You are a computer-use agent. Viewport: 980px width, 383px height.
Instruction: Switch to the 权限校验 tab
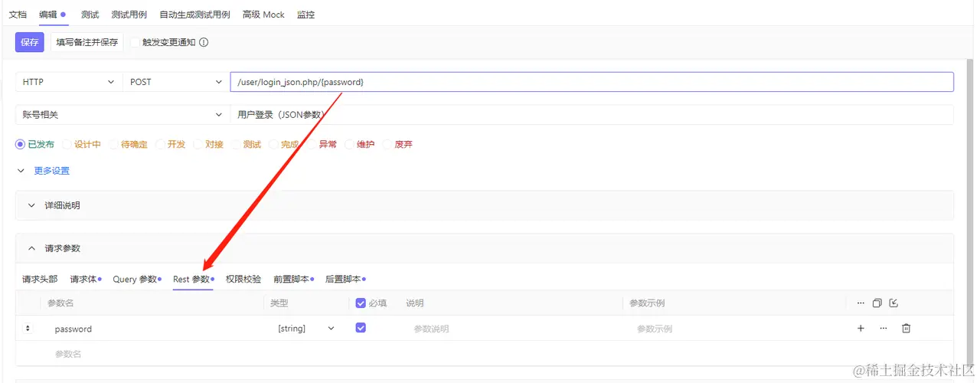click(x=243, y=280)
